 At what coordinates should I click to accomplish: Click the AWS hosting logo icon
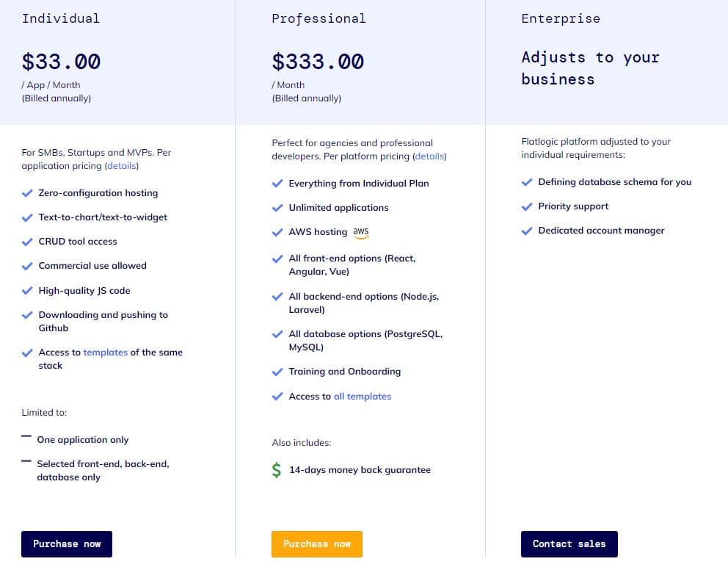(360, 232)
